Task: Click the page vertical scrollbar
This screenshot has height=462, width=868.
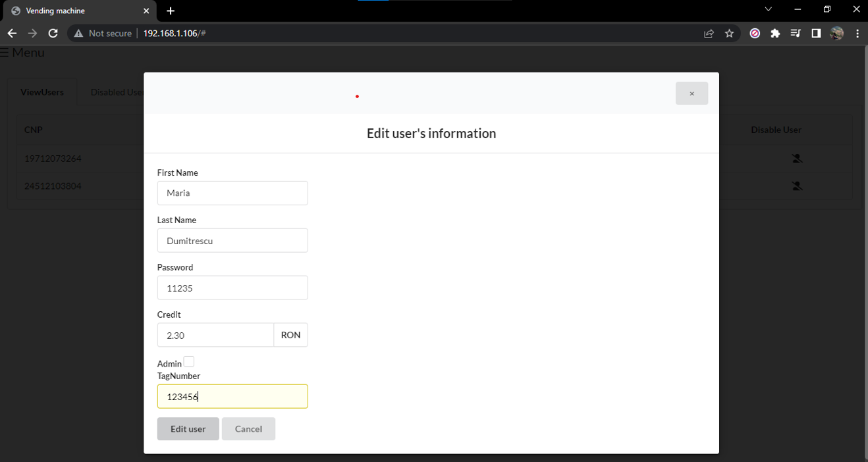Action: [865, 253]
